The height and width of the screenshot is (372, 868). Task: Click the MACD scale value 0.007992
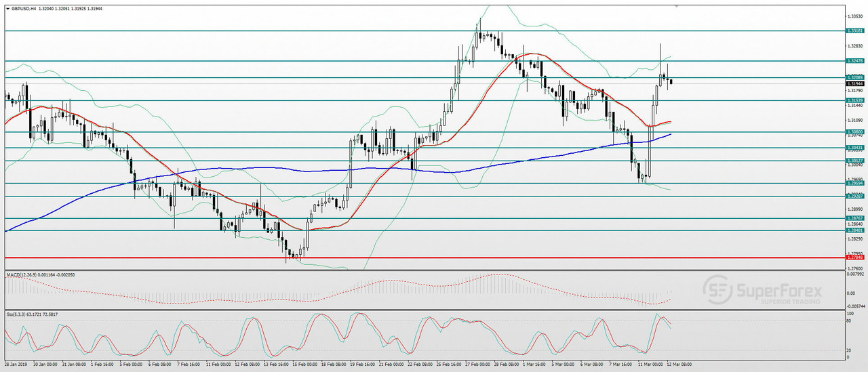pos(856,274)
